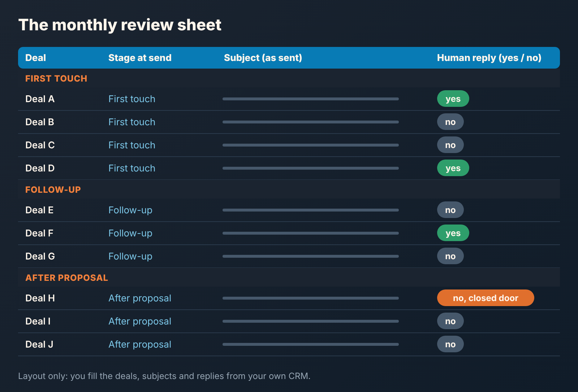Click 'After proposal' stage in Deal J row
578x392 pixels.
(140, 344)
